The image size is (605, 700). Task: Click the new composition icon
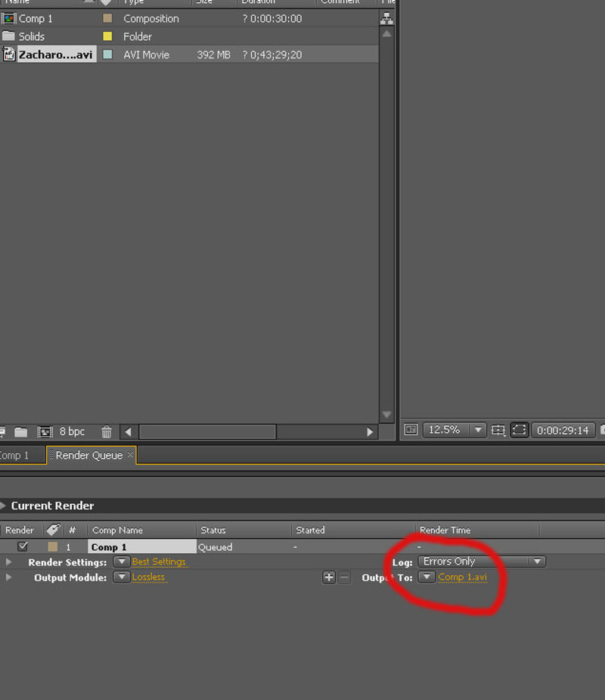tap(45, 431)
